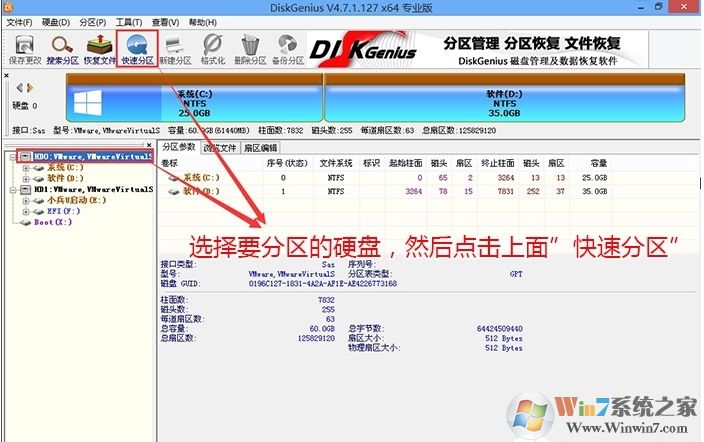
Task: Click the DiskGenius banner logo
Action: [363, 49]
